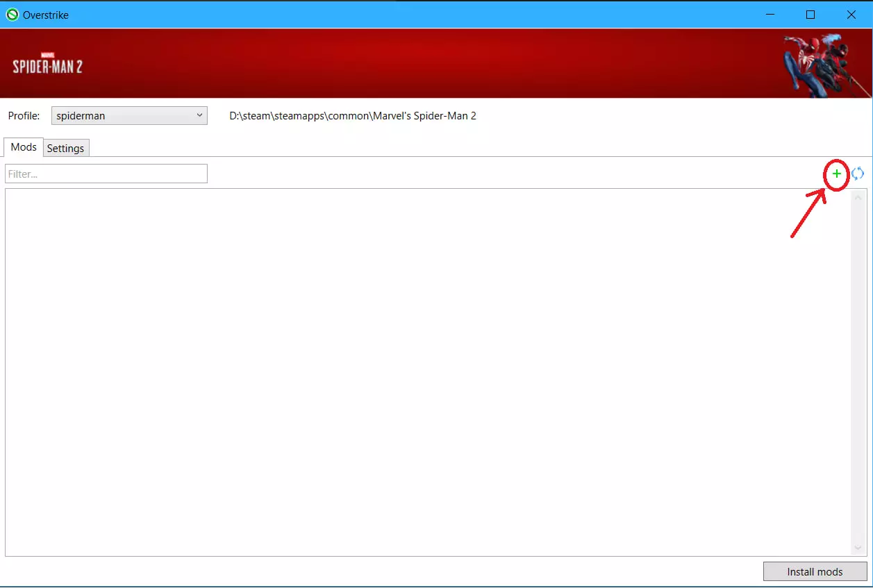Screen dimensions: 873x588
Task: Focus the Filter text field
Action: click(106, 174)
